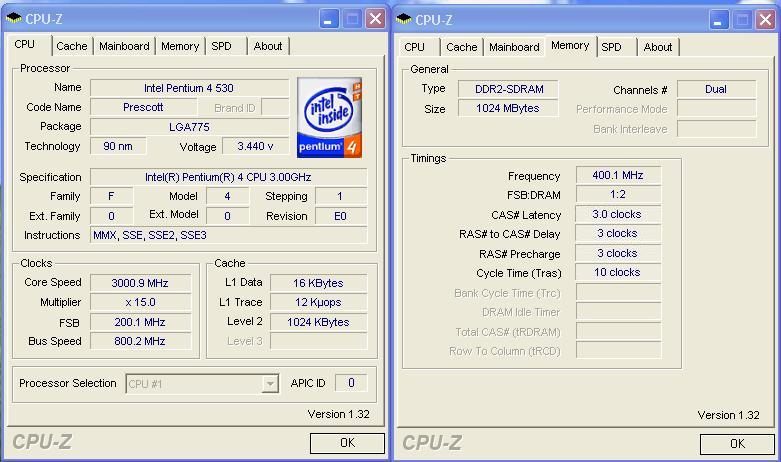Open the Mainboard tab in left CPU-Z window
This screenshot has height=462, width=781.
[x=124, y=46]
